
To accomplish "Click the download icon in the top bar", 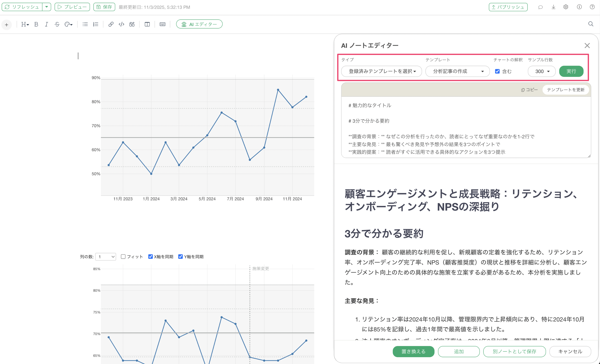I will [x=553, y=7].
